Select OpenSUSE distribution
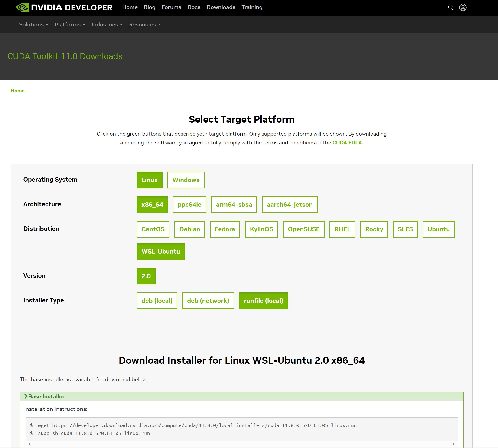498x448 pixels. [304, 229]
